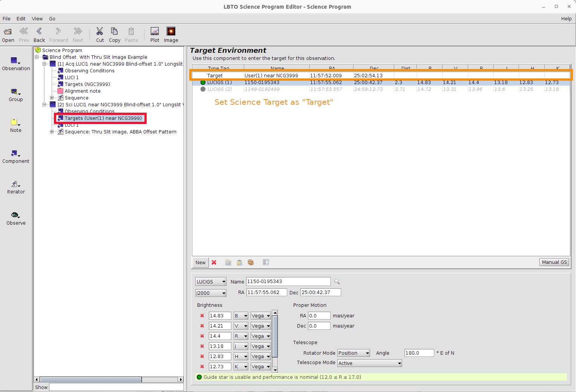Expand the ABBA Offset Pattern sequence node
576x392 pixels.
[x=52, y=132]
